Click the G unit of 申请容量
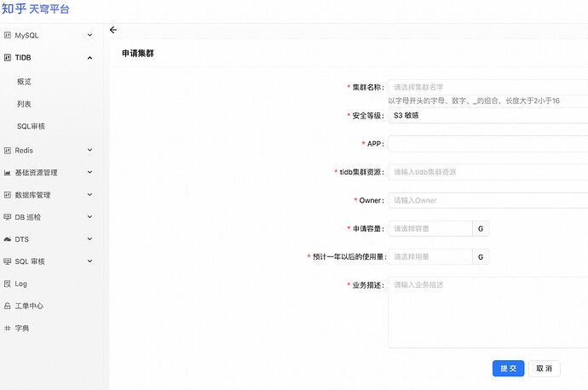This screenshot has width=588, height=390. point(481,228)
